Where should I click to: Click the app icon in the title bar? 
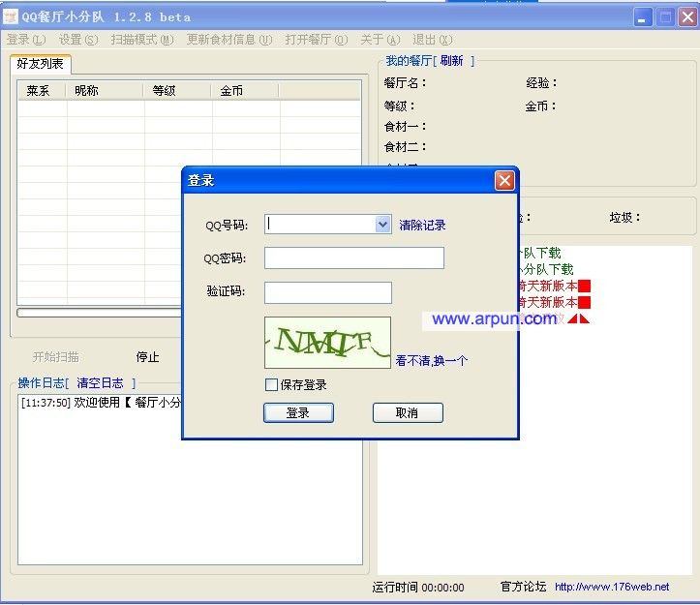(x=11, y=17)
